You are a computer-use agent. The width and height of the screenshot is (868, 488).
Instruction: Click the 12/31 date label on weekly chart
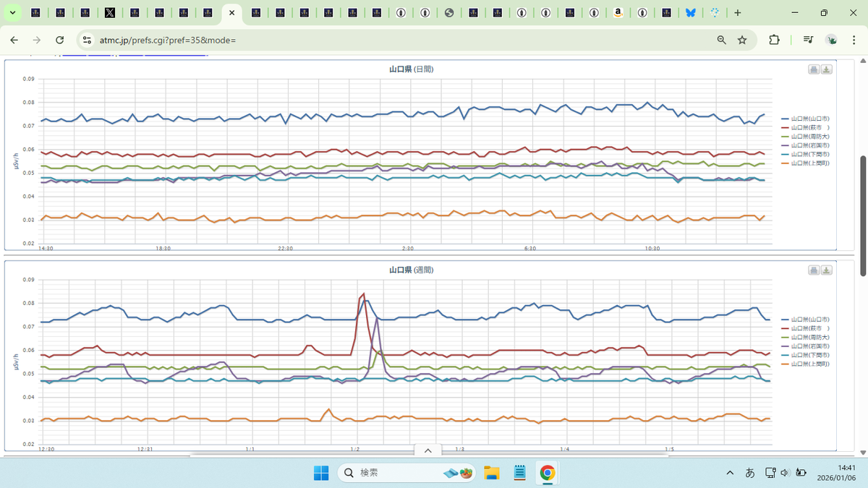(x=145, y=449)
